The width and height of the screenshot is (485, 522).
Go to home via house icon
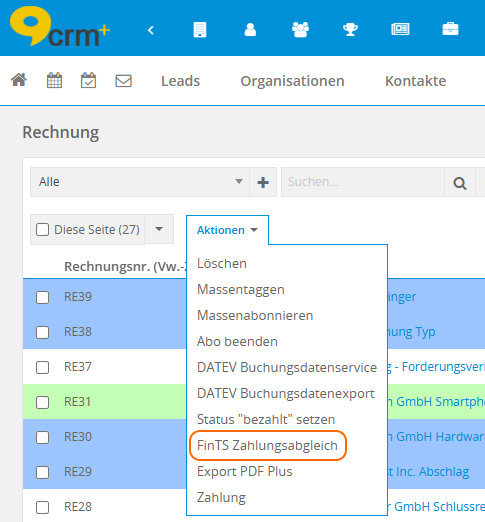19,80
